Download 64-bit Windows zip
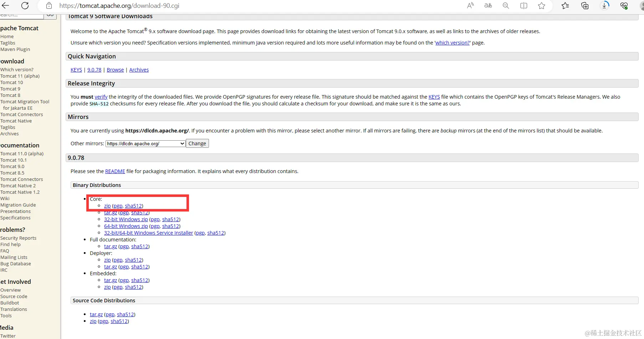Screen dimensions: 644x339 point(126,226)
